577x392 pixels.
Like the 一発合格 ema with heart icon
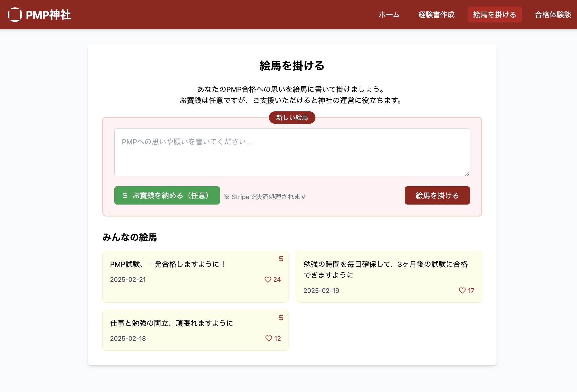coord(268,280)
